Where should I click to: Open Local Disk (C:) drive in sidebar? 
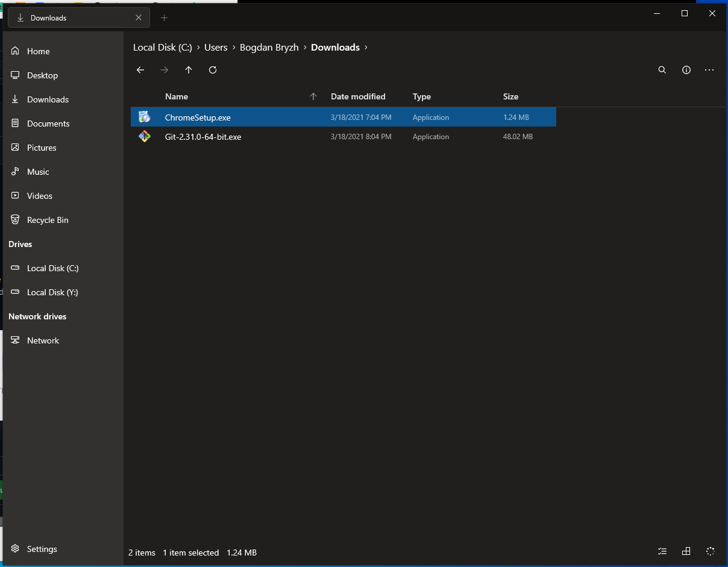[x=63, y=268]
